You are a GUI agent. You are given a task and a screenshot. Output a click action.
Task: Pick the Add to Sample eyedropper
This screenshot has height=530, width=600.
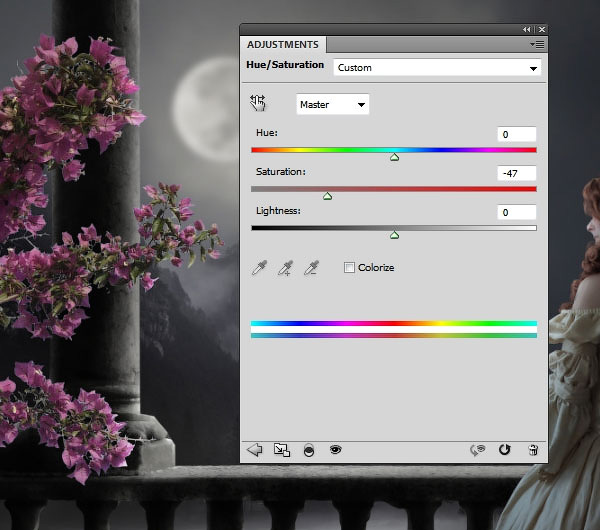tap(285, 268)
